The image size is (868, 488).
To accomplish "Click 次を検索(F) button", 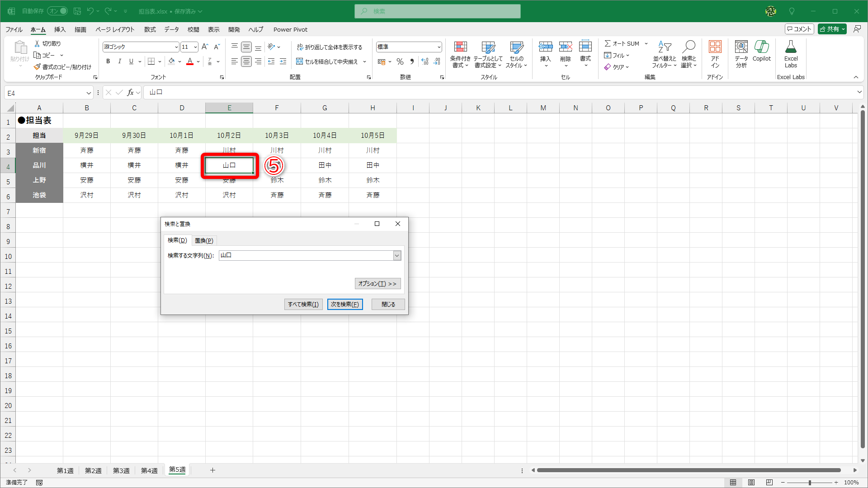I will pos(344,304).
